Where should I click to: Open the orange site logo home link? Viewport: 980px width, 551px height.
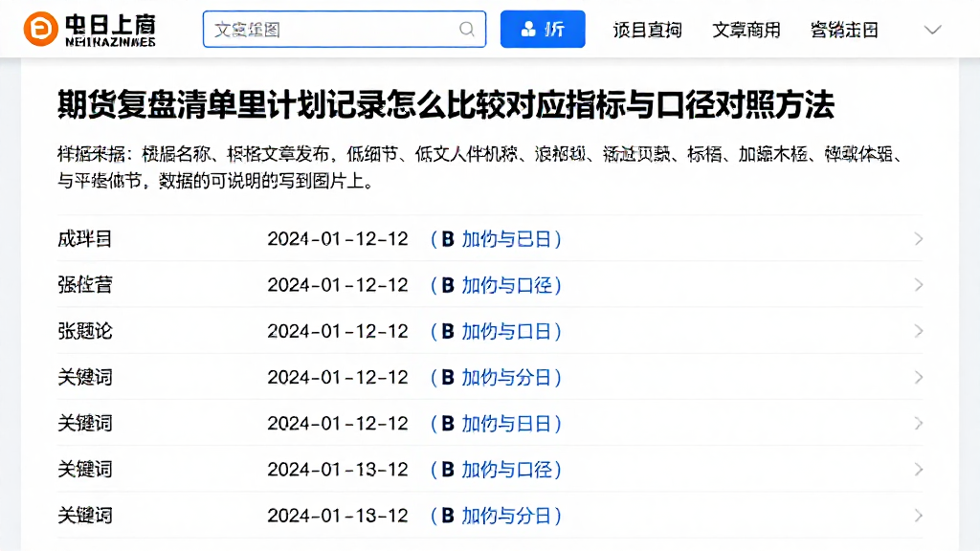pos(89,30)
